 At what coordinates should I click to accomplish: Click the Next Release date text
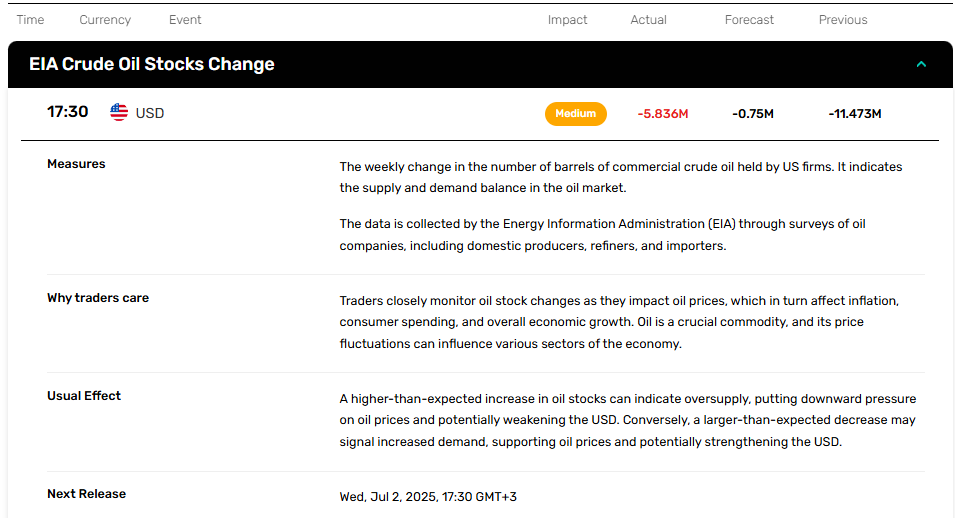point(428,497)
